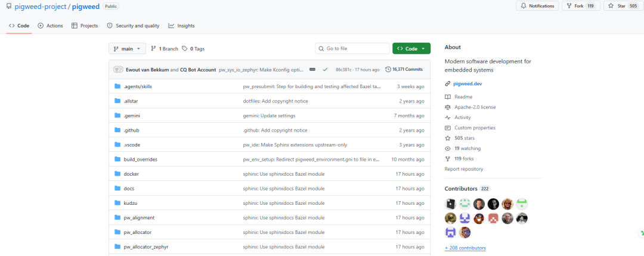Click the first contributor avatar
The width and height of the screenshot is (644, 256).
click(451, 204)
